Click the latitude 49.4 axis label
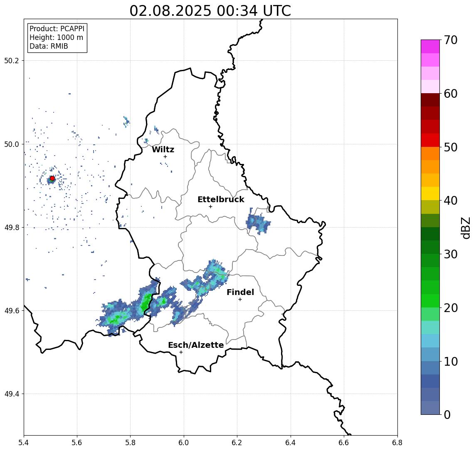 click(11, 394)
